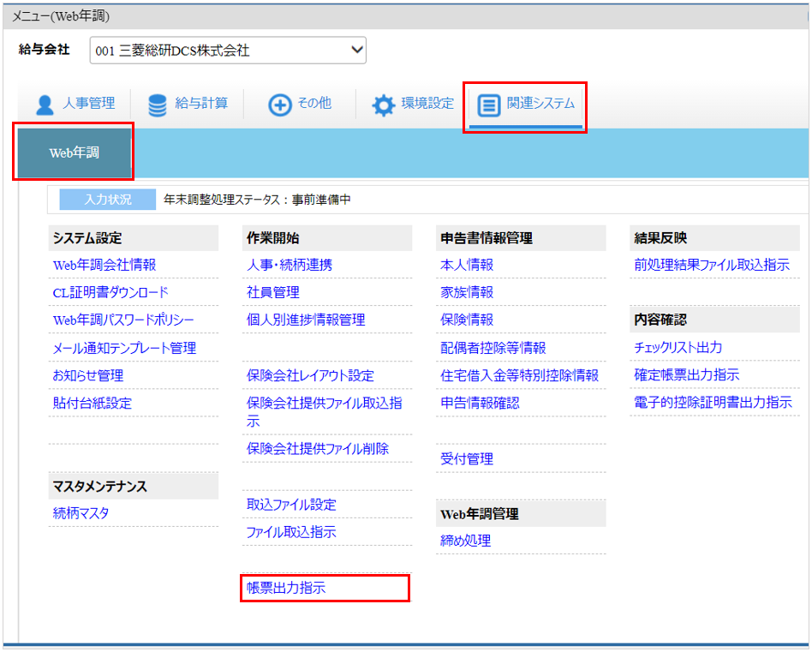This screenshot has width=812, height=652.
Task: Select the Web年調 submenu tab
Action: [x=74, y=153]
